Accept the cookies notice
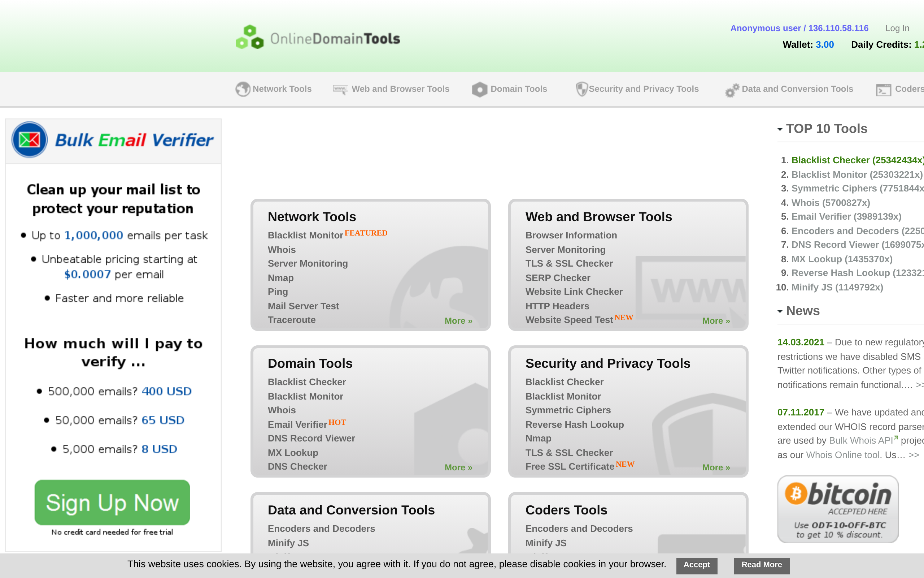Viewport: 924px width, 578px height. (697, 565)
